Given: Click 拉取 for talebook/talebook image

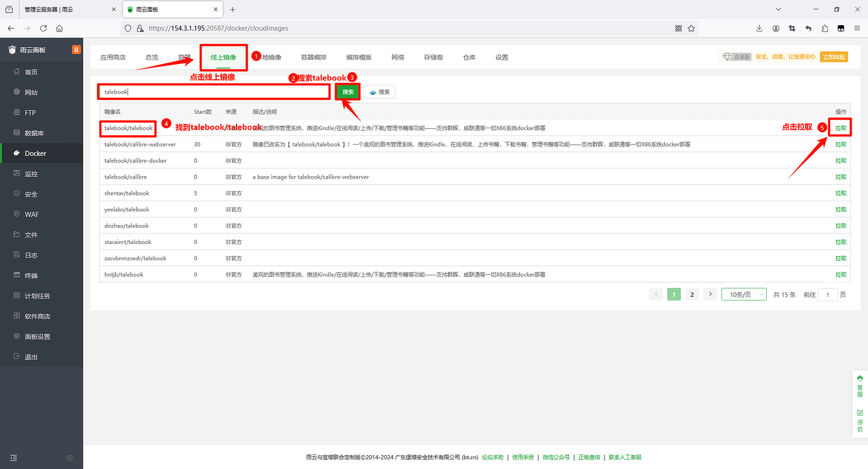Looking at the screenshot, I should [840, 128].
